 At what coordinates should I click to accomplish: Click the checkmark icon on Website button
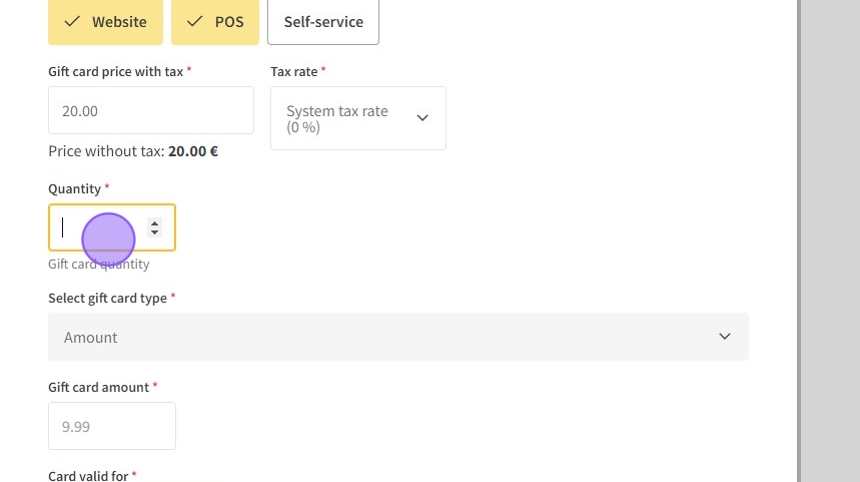tap(72, 21)
